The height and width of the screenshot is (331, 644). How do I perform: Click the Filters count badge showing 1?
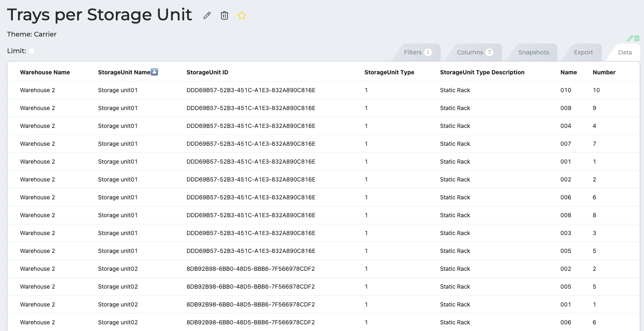(428, 52)
